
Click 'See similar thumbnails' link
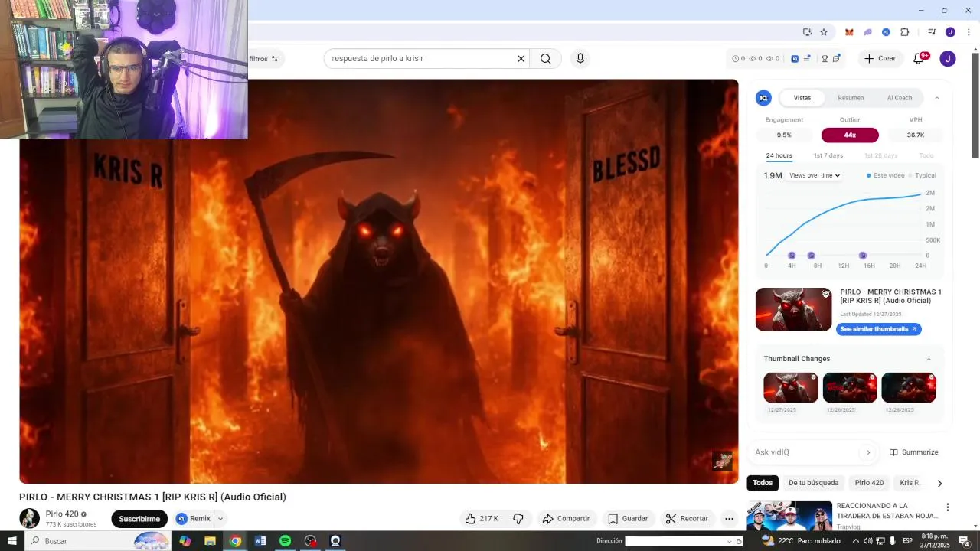(878, 329)
